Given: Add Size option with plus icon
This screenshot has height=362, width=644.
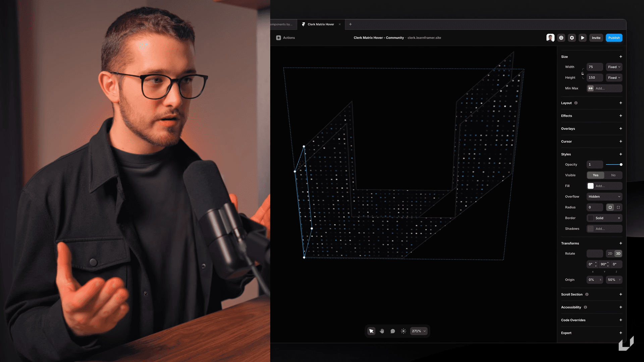Looking at the screenshot, I should [621, 57].
